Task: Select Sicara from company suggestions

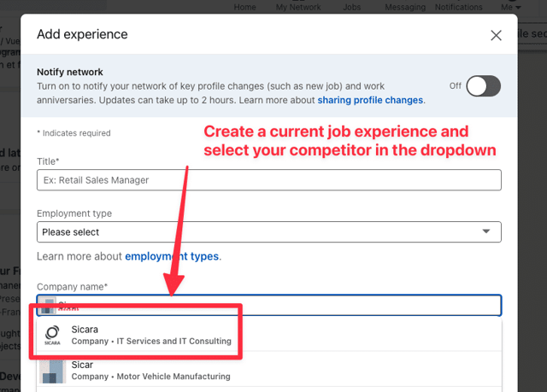Action: tap(269, 335)
